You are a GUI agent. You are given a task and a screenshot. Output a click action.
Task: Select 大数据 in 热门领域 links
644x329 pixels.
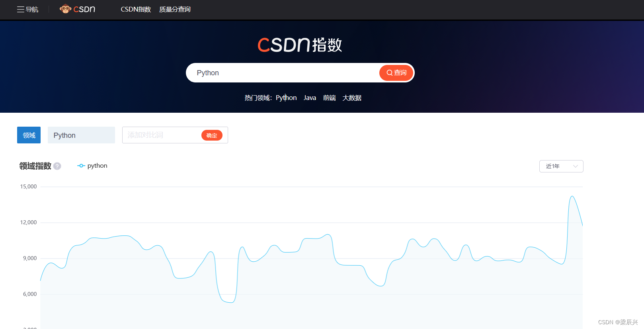tap(352, 98)
